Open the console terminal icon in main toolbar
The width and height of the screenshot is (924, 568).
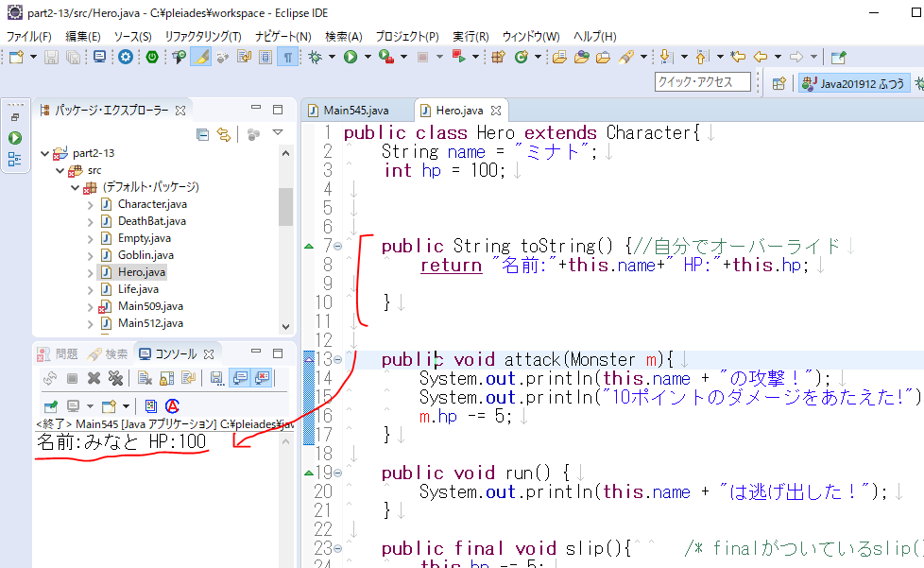click(x=99, y=57)
